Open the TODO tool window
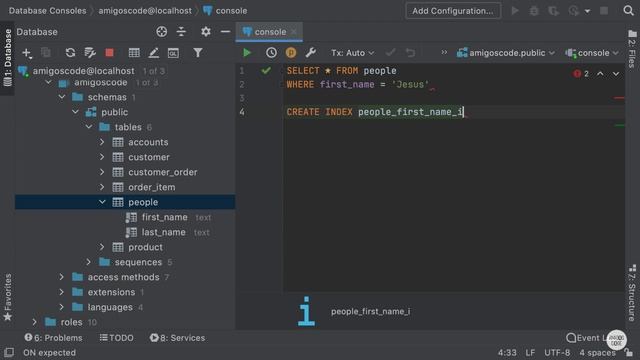640x360 pixels. point(116,338)
